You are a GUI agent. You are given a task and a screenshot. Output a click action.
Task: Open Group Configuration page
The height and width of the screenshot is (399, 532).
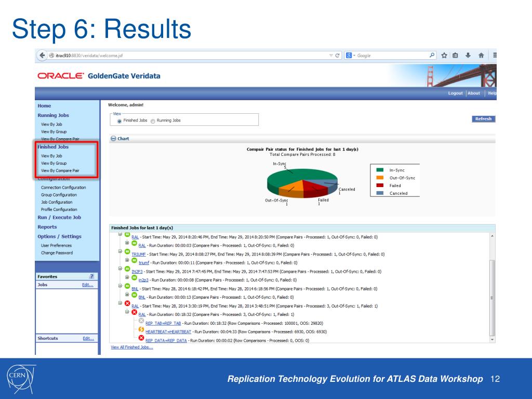pyautogui.click(x=59, y=195)
